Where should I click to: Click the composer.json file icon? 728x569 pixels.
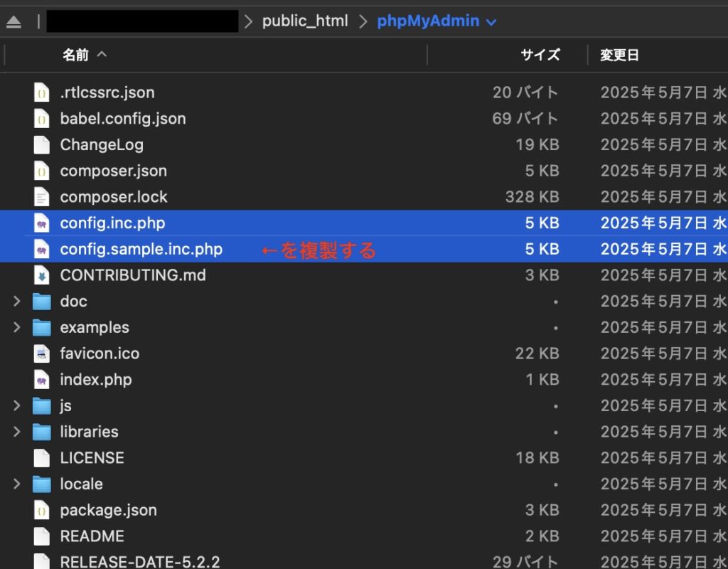pyautogui.click(x=42, y=171)
